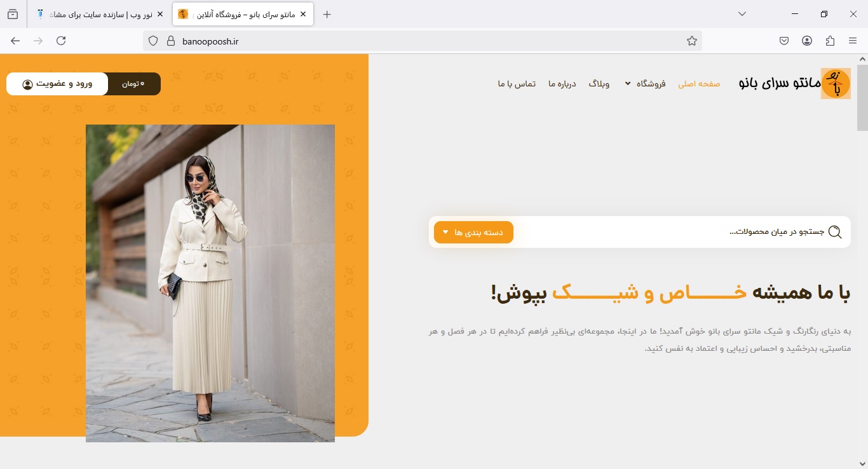The width and height of the screenshot is (868, 469).
Task: Open the تماس با ما link
Action: 517,83
